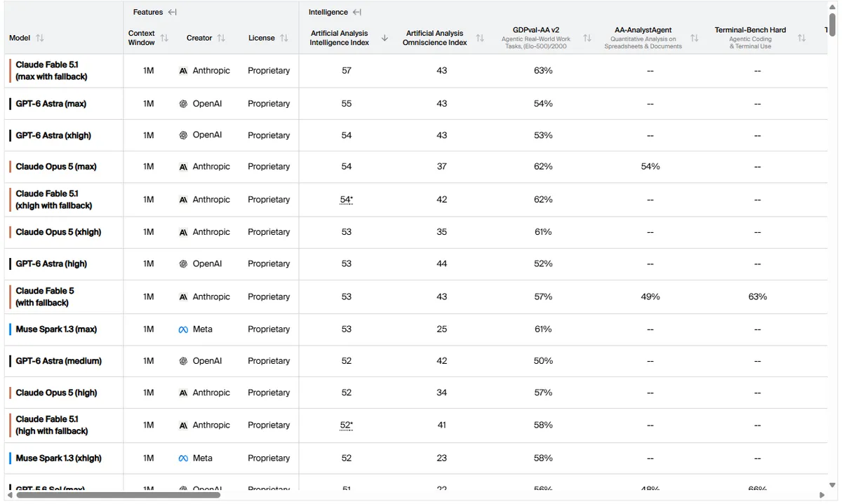
Task: Click Meta logo in Muse Spark 1.3 (xhigh) row
Action: (183, 458)
